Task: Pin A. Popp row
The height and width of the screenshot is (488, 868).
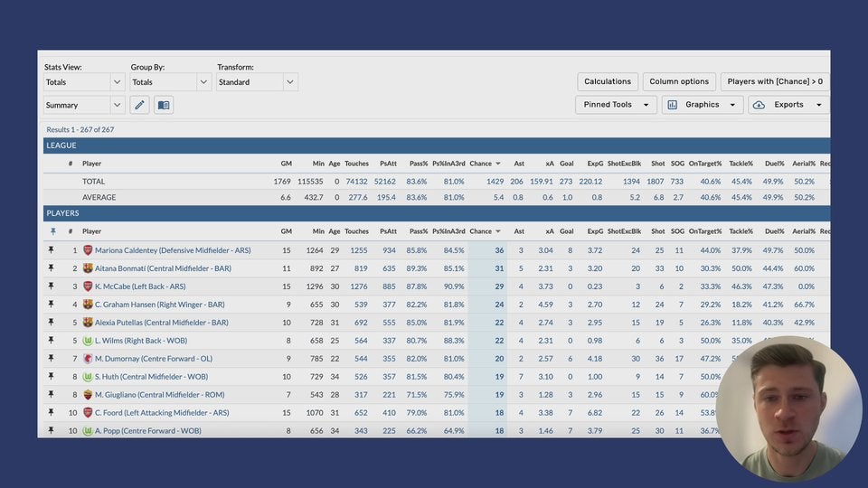Action: point(52,430)
